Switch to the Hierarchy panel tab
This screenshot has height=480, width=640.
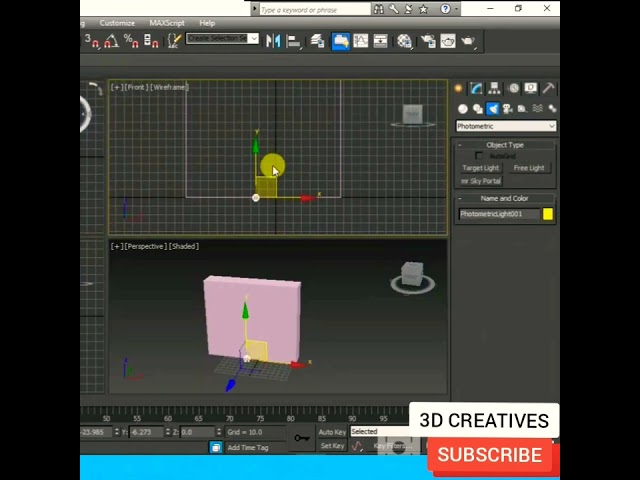coord(494,88)
